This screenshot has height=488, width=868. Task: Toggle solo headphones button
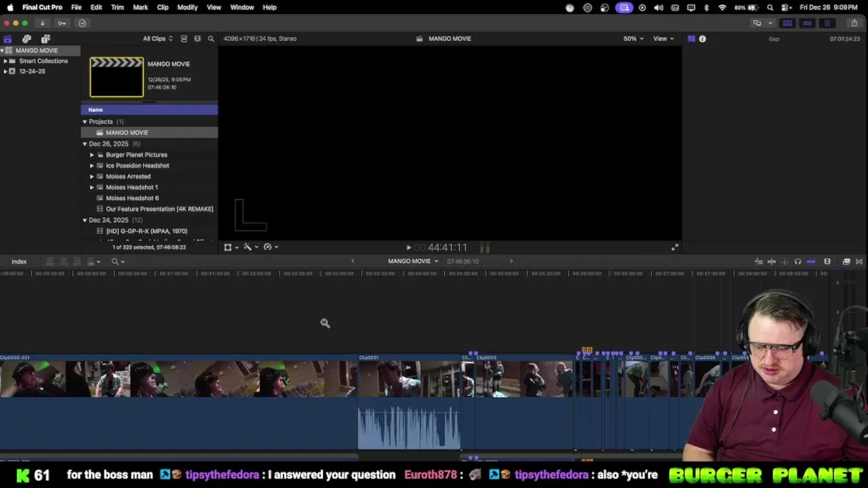(797, 262)
